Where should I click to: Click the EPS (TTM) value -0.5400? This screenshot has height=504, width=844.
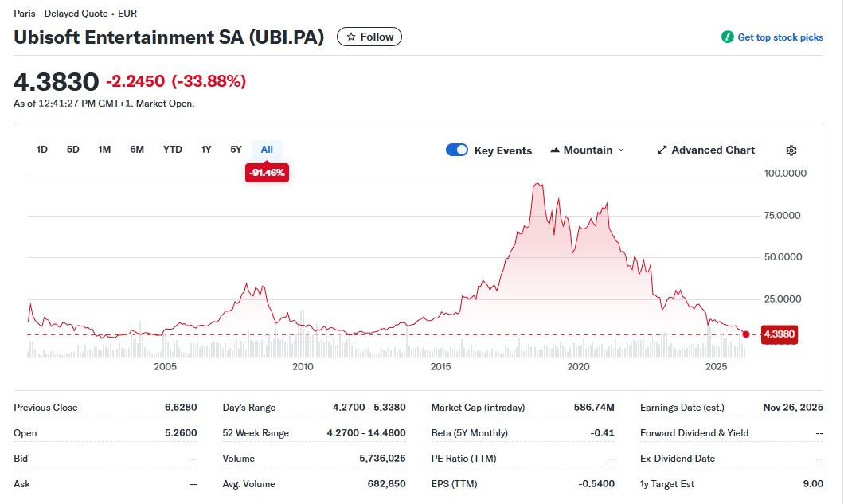pos(596,483)
